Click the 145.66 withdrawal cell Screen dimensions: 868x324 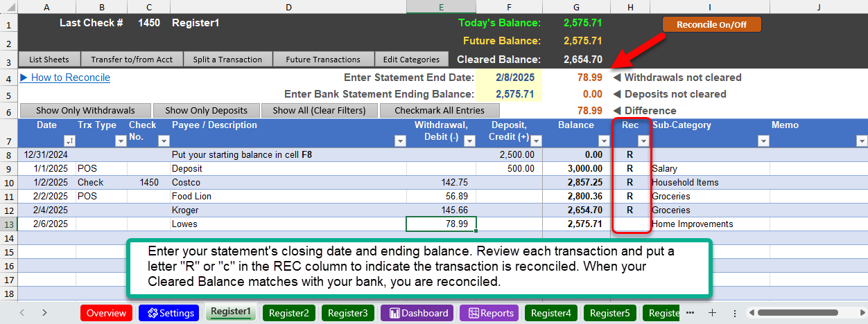tap(441, 210)
